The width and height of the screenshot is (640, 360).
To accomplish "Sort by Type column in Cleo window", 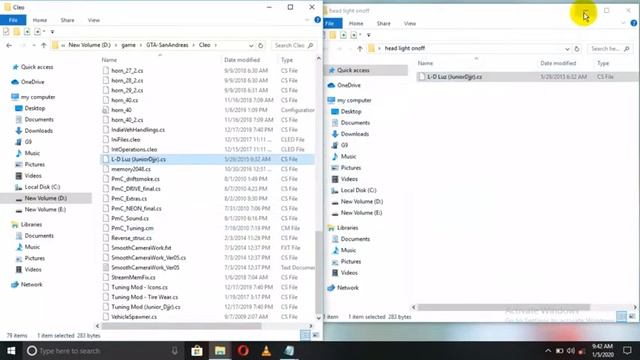I will (x=287, y=60).
